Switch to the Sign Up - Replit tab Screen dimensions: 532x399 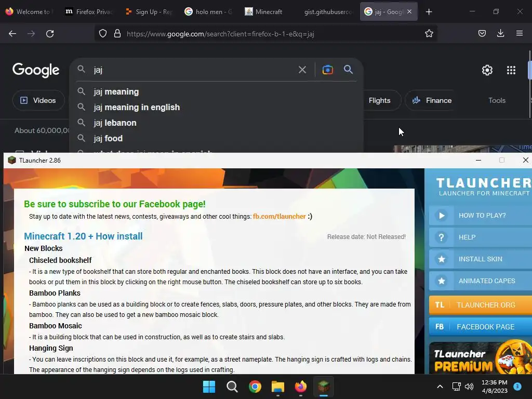149,12
